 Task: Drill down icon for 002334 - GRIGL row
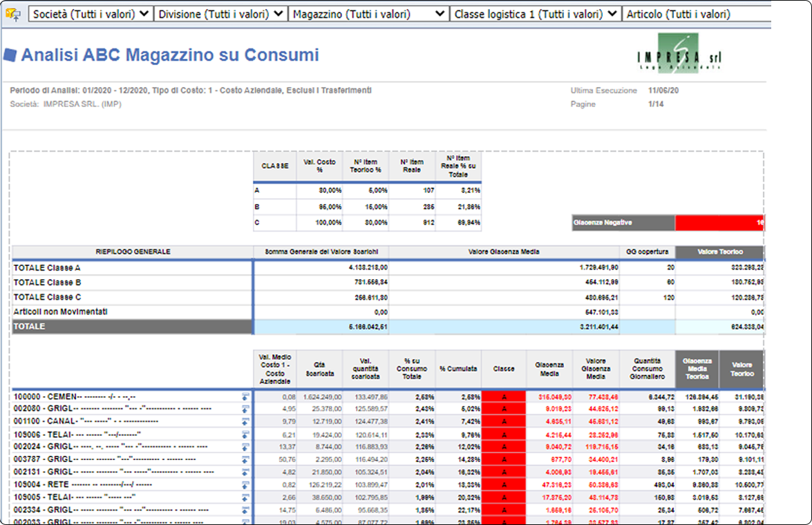click(x=245, y=510)
